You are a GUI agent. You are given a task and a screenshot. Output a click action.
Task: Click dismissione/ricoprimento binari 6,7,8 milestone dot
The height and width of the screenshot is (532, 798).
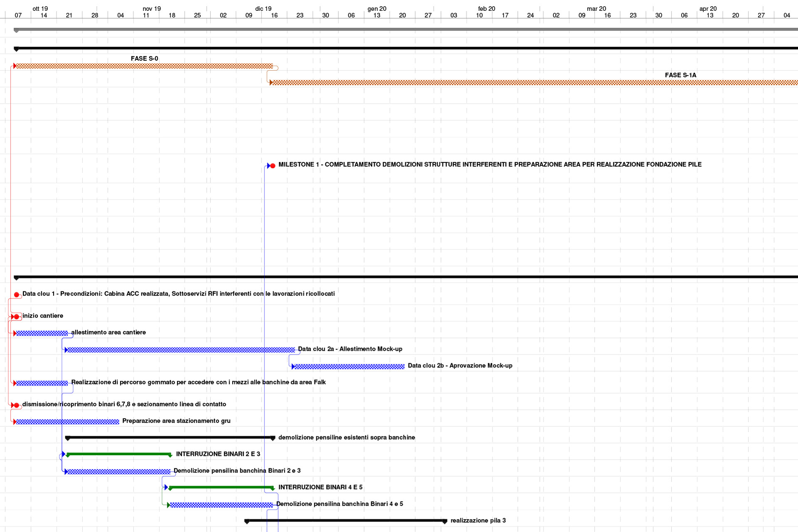point(17,405)
